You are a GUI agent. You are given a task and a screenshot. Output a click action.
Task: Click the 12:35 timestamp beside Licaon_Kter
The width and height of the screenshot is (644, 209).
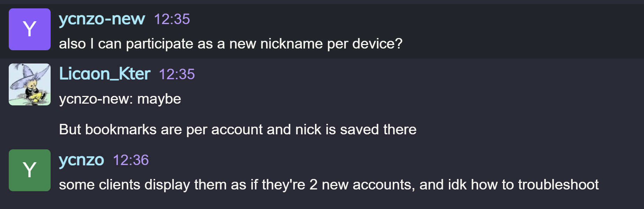pyautogui.click(x=177, y=74)
